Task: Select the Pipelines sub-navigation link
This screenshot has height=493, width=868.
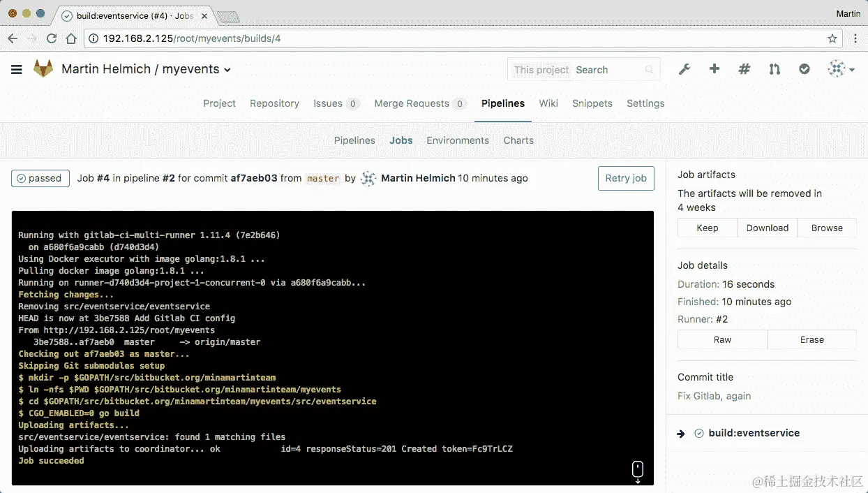Action: [x=354, y=140]
